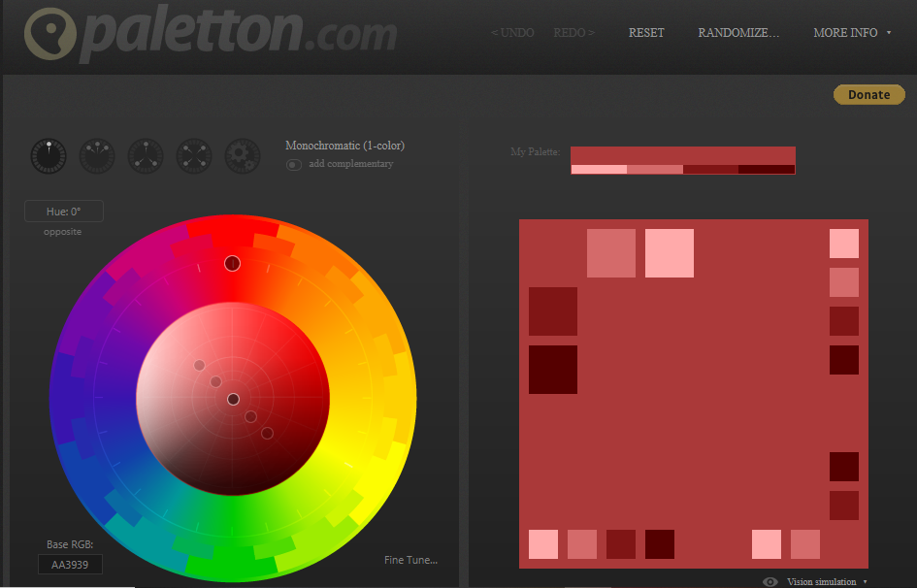
Task: Select the Triad (3-color) scheme icon
Action: (x=146, y=155)
